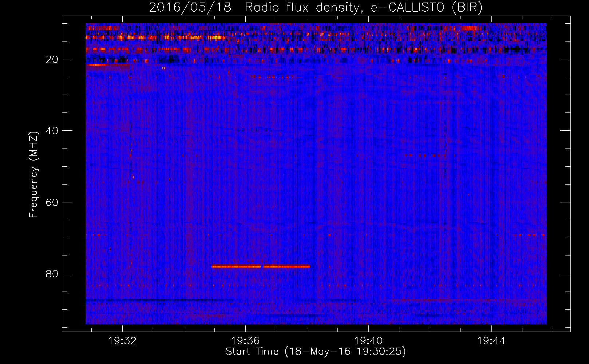589x364 pixels.
Task: Click the '19:40' time tick label
Action: tap(368, 341)
